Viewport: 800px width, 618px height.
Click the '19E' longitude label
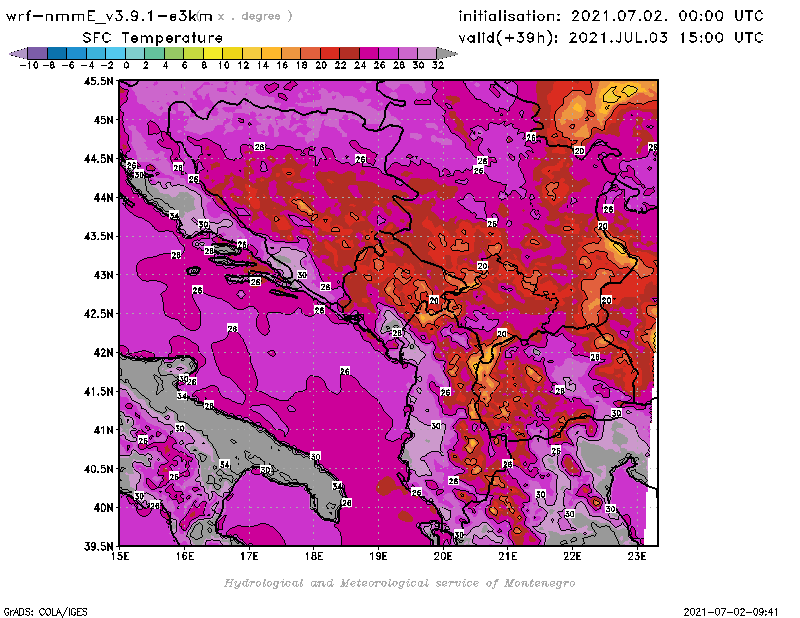point(379,556)
